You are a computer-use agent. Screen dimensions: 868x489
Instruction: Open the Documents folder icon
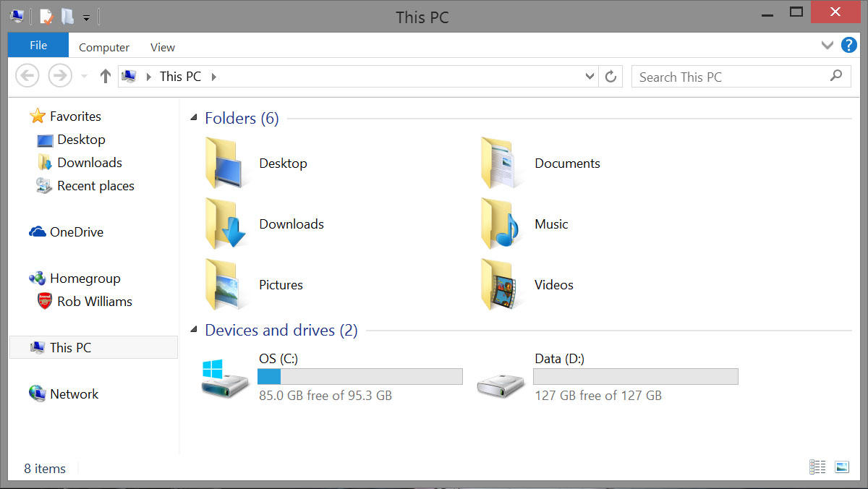pyautogui.click(x=501, y=163)
